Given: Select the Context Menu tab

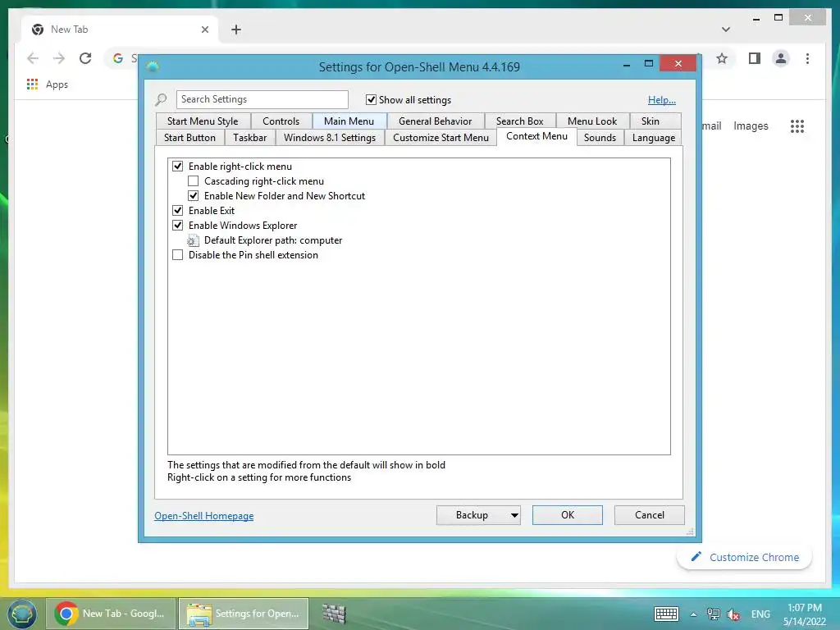Looking at the screenshot, I should pyautogui.click(x=536, y=136).
